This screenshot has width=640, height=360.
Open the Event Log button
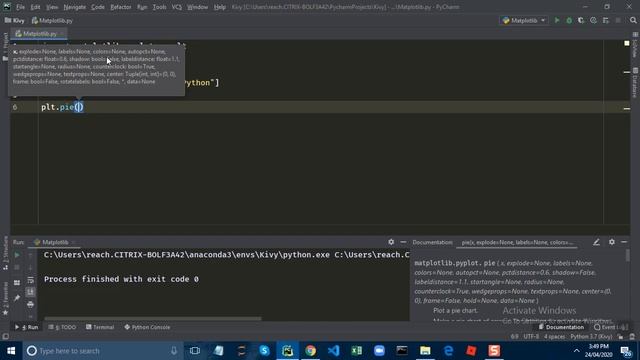coord(611,327)
